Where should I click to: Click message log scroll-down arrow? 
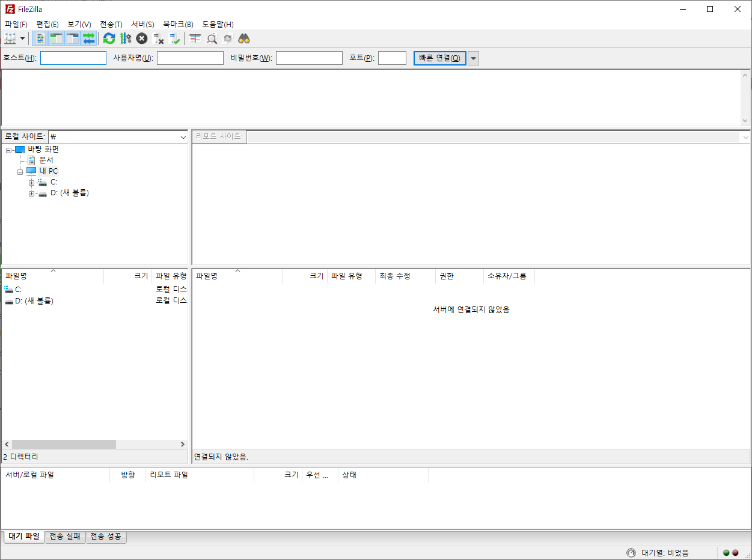tap(745, 120)
